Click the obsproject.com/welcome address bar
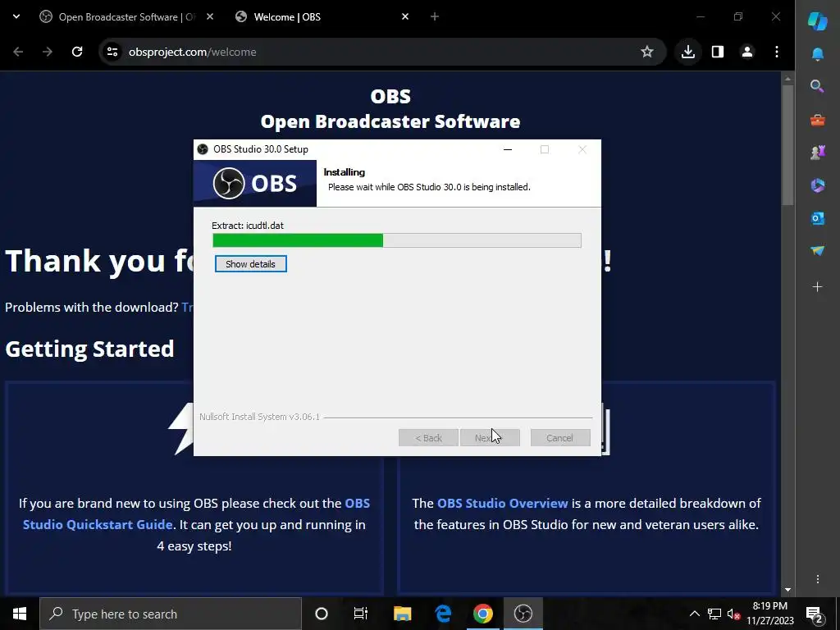The width and height of the screenshot is (840, 630). (x=382, y=52)
